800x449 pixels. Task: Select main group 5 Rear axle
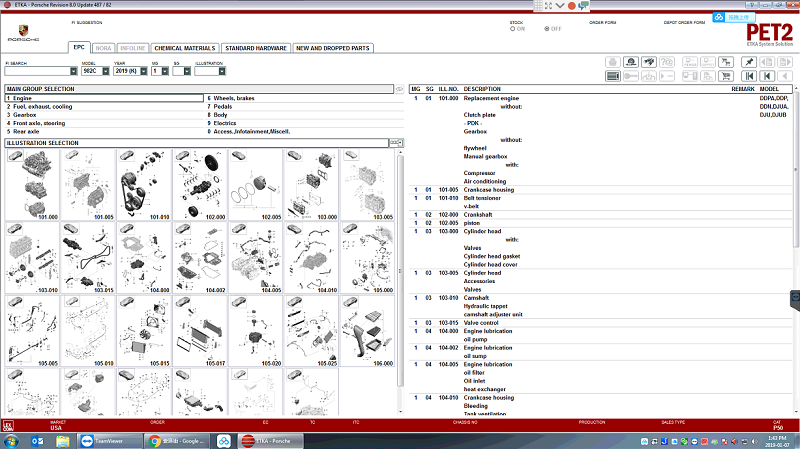[x=104, y=131]
